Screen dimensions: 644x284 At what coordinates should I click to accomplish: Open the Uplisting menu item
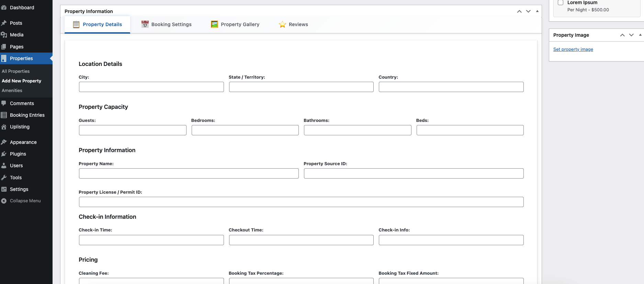click(26, 127)
